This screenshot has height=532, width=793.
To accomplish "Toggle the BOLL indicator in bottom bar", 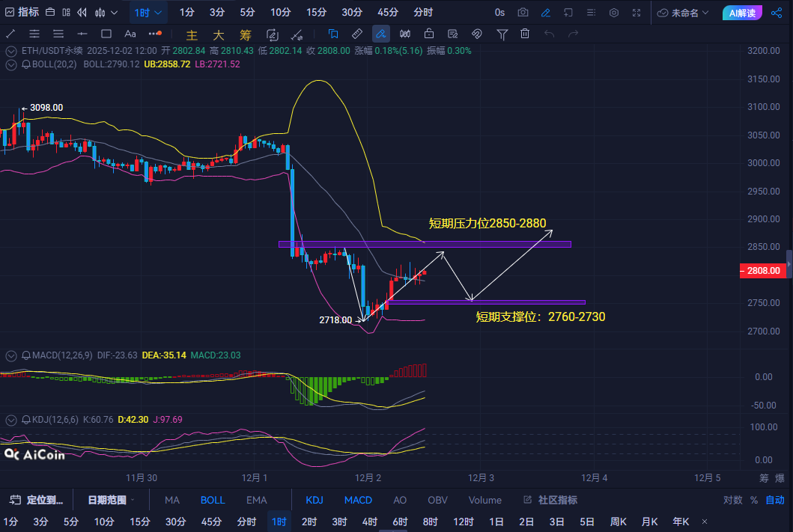I will [x=213, y=500].
